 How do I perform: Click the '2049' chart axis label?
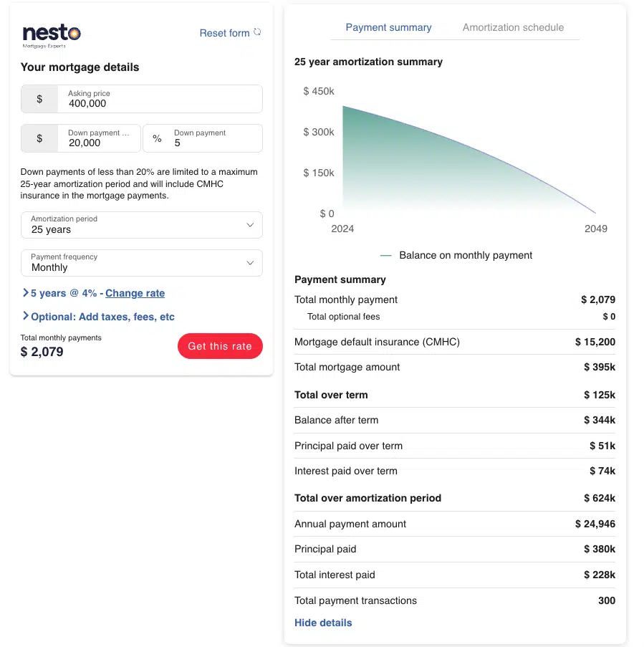pyautogui.click(x=596, y=229)
